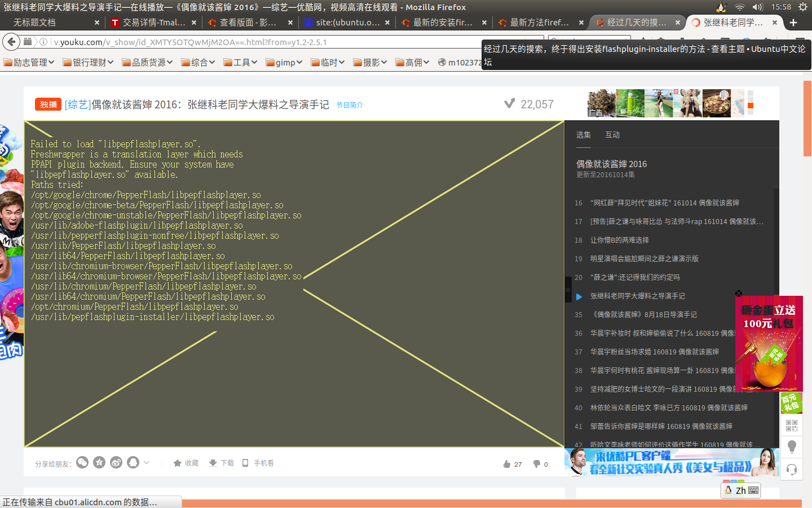Switch to site:(ubuntu.o... tab
This screenshot has height=508, width=812.
pyautogui.click(x=342, y=23)
